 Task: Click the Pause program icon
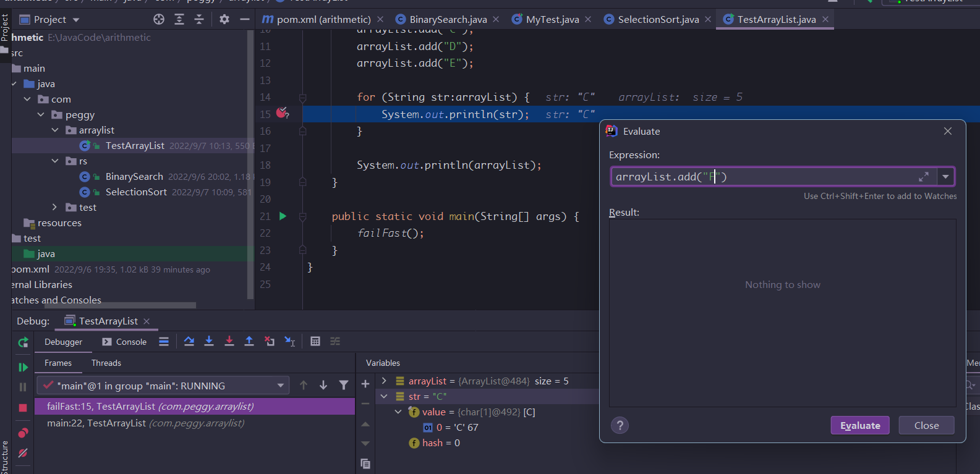pyautogui.click(x=23, y=387)
